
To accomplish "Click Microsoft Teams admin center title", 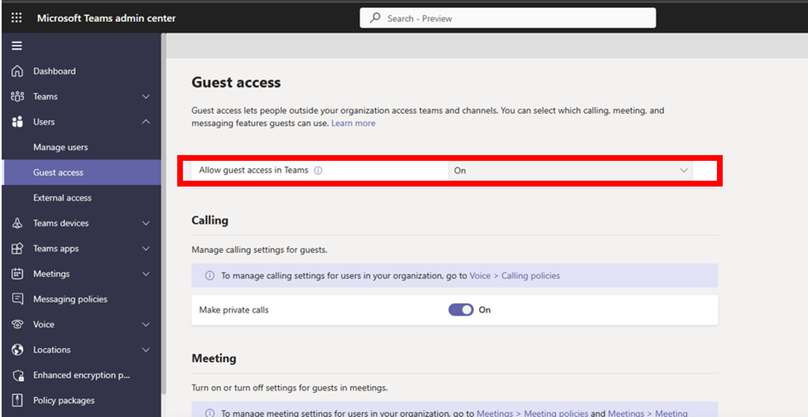I will [106, 18].
